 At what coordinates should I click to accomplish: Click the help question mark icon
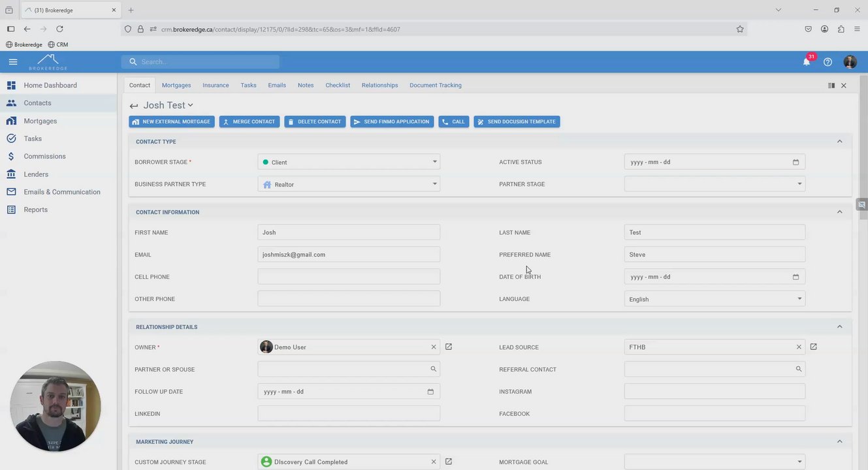(x=828, y=62)
